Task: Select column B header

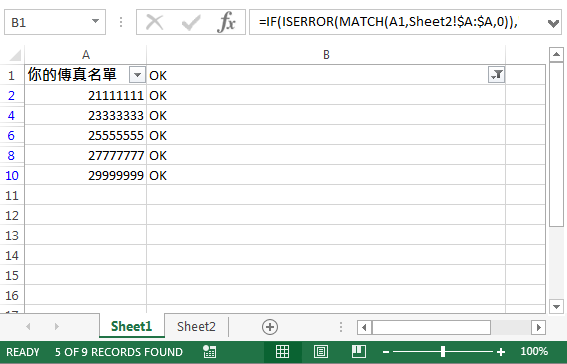Action: coord(326,55)
